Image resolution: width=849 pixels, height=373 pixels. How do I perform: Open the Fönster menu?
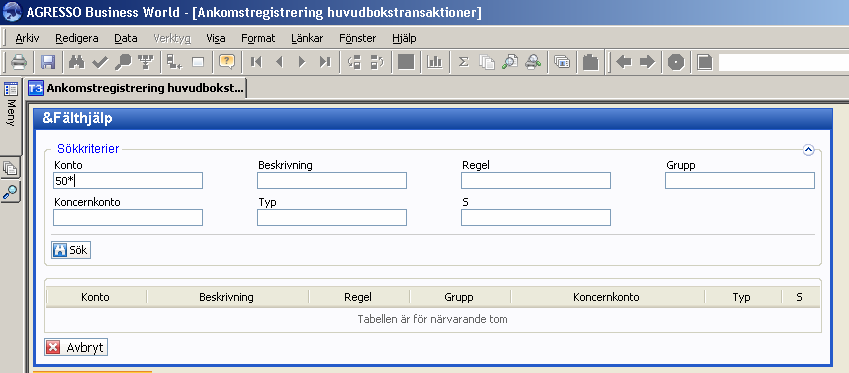[x=357, y=38]
